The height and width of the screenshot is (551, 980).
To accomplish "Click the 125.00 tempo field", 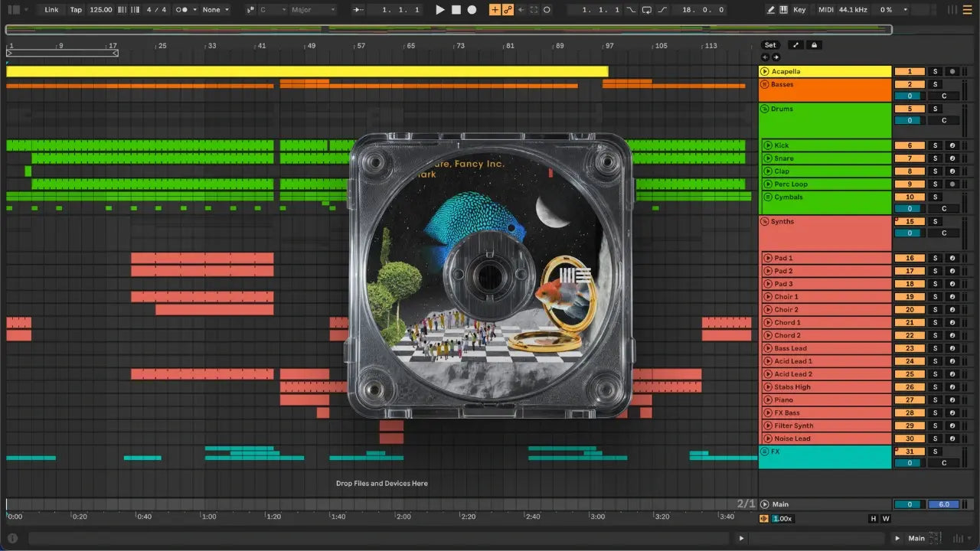I will (x=100, y=10).
